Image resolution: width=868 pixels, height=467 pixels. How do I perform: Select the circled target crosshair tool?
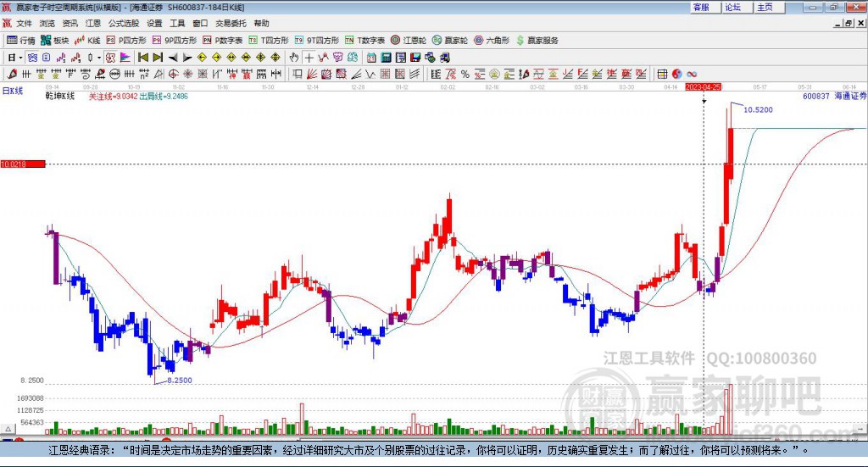[x=173, y=74]
